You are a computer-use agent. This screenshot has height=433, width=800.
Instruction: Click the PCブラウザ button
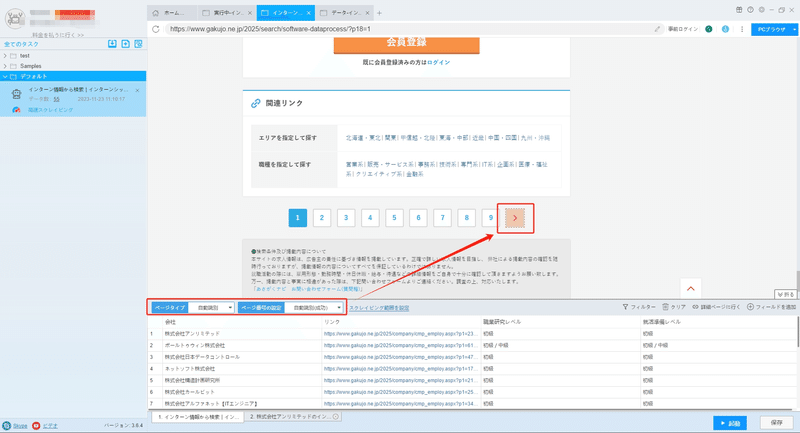coord(771,29)
